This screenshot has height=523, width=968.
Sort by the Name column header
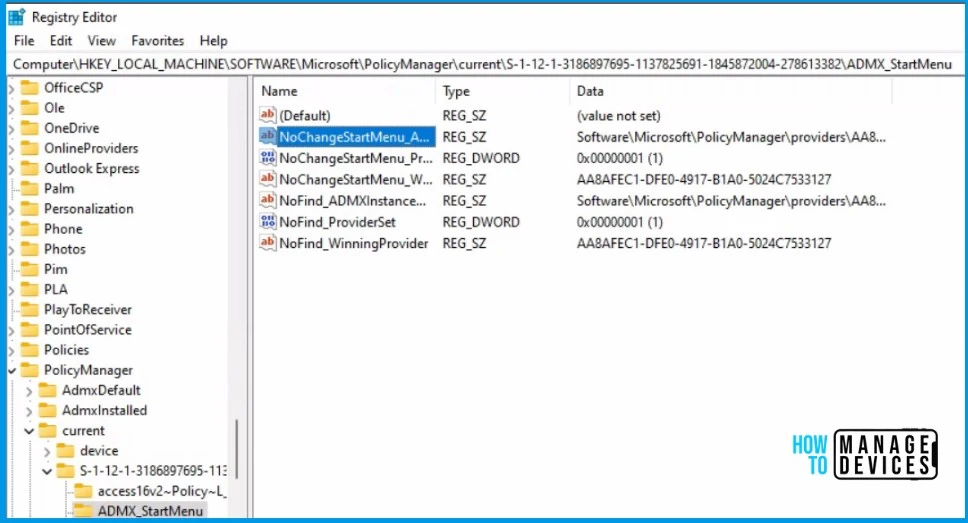(x=344, y=91)
